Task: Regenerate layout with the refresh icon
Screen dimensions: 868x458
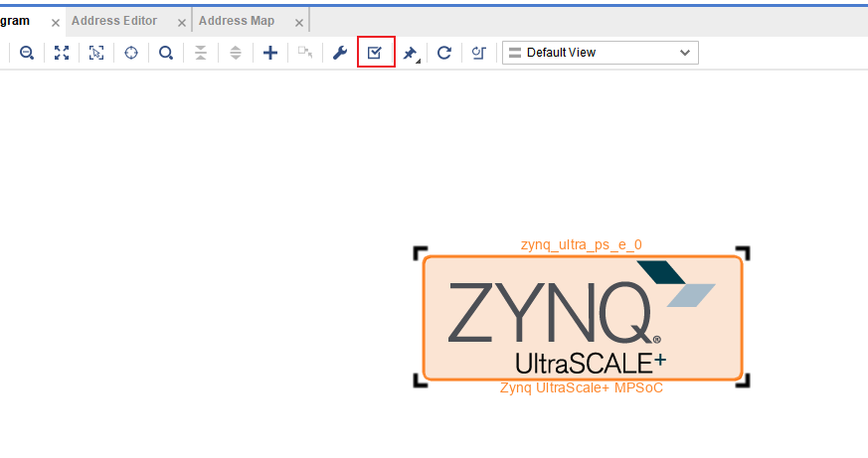Action: click(444, 53)
